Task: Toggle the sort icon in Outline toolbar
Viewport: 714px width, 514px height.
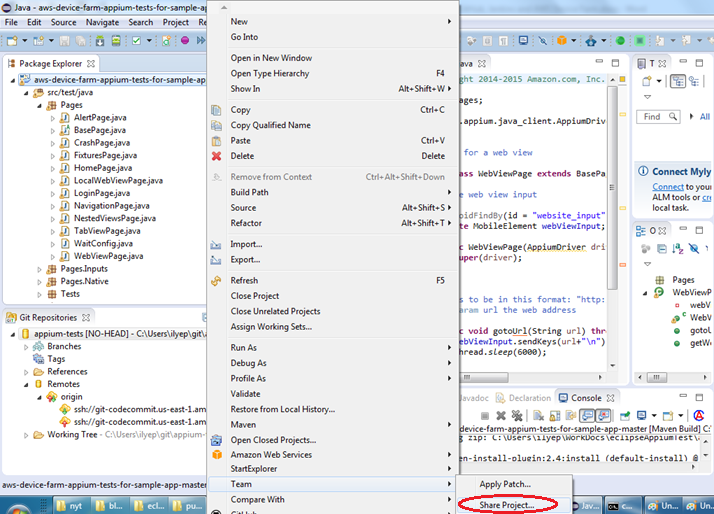Action: 678,249
